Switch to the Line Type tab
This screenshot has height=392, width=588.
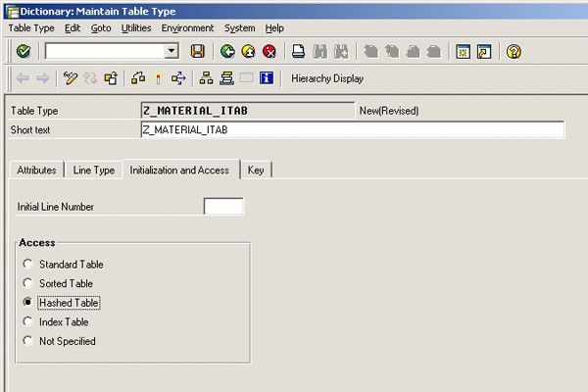[94, 170]
